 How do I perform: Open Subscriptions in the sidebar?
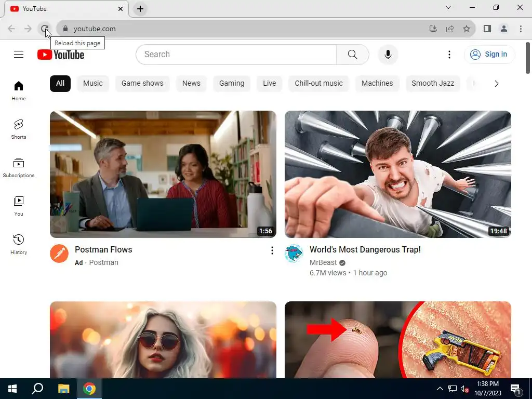(19, 168)
